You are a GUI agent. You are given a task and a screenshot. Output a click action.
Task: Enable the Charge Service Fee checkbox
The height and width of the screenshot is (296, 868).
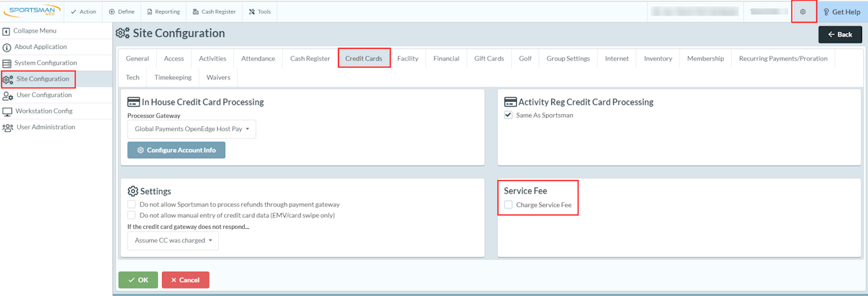(509, 204)
